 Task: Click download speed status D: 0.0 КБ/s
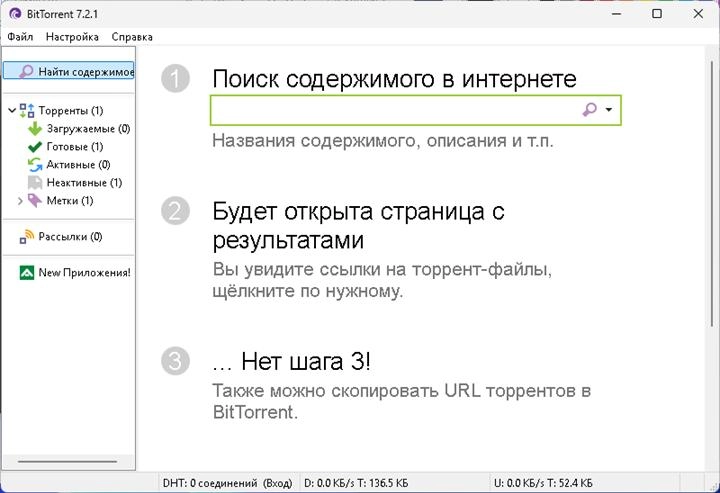tap(355, 483)
